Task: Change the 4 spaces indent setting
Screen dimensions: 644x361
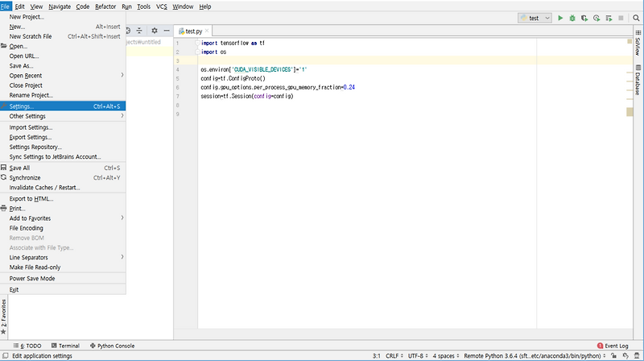Action: tap(446, 356)
